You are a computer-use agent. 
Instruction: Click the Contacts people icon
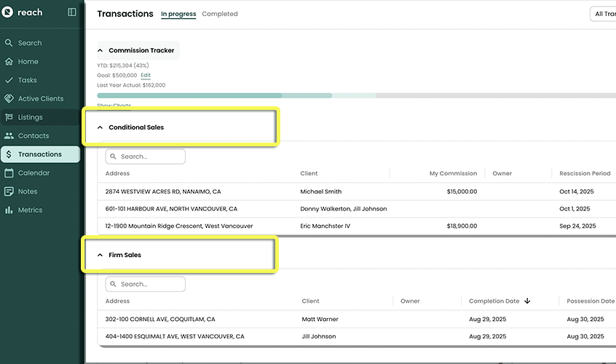click(9, 136)
